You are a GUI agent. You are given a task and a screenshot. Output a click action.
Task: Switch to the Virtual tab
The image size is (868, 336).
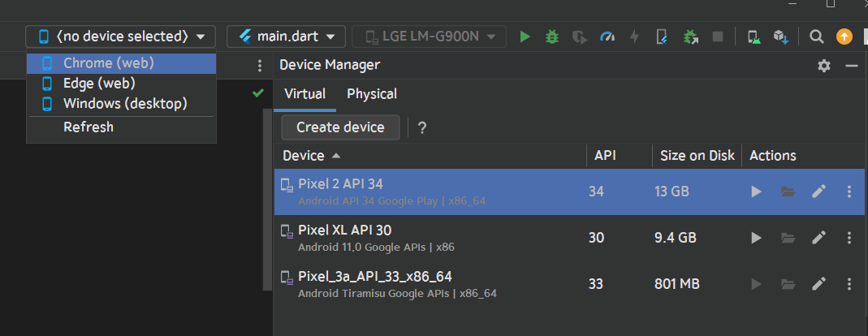coord(304,94)
